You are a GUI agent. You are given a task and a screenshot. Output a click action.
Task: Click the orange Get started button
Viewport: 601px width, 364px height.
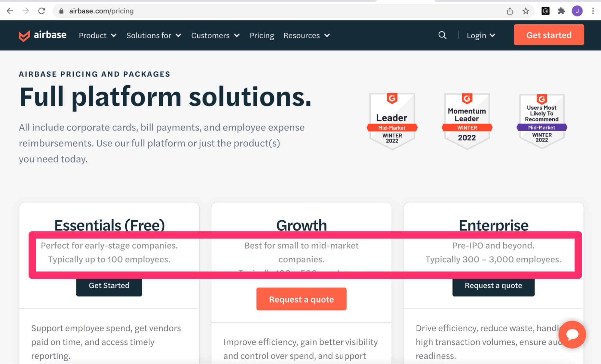(549, 35)
